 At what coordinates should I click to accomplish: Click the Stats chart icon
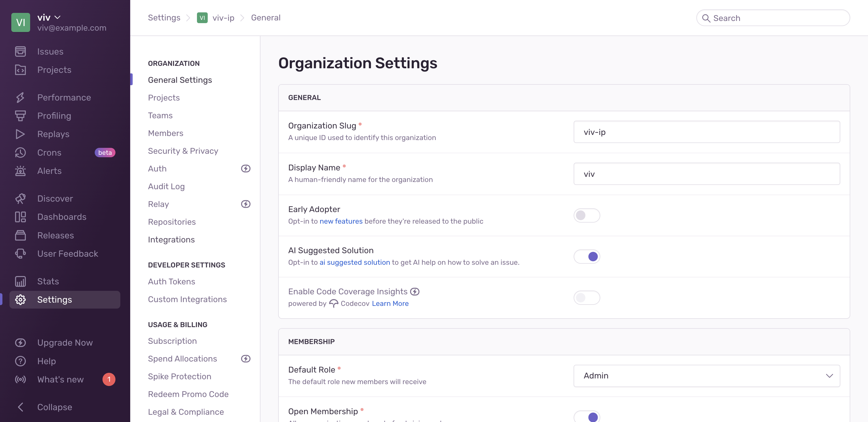20,281
